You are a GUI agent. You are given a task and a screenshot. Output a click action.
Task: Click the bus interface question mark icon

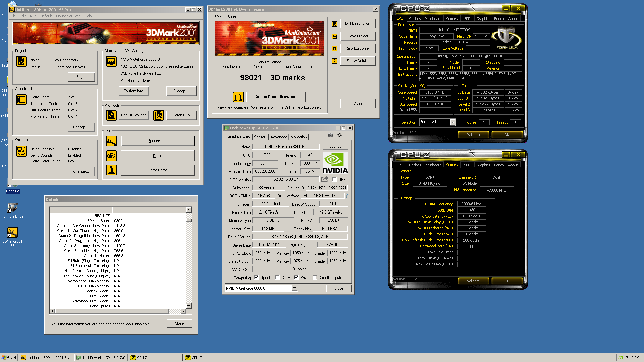(347, 196)
